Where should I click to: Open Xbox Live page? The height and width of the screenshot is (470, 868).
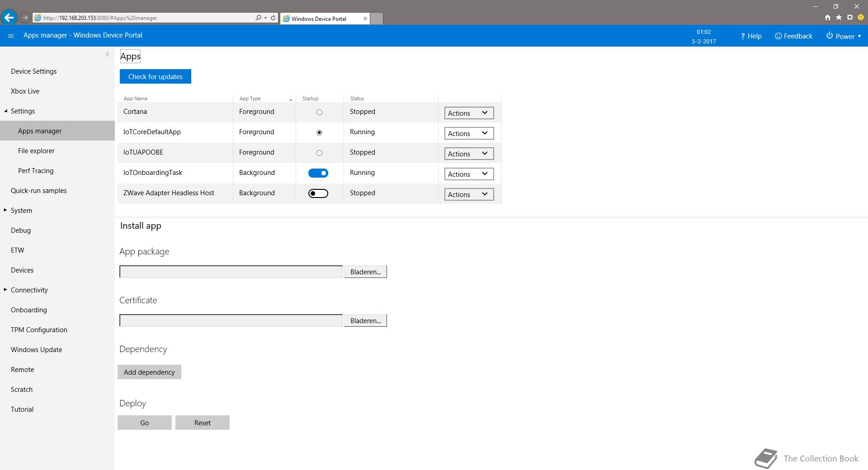(x=25, y=91)
